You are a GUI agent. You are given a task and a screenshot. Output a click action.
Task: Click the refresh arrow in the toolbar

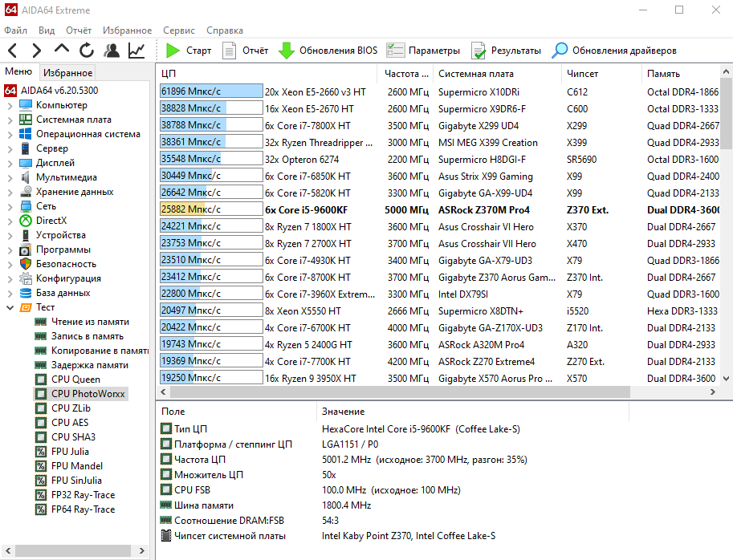[87, 51]
